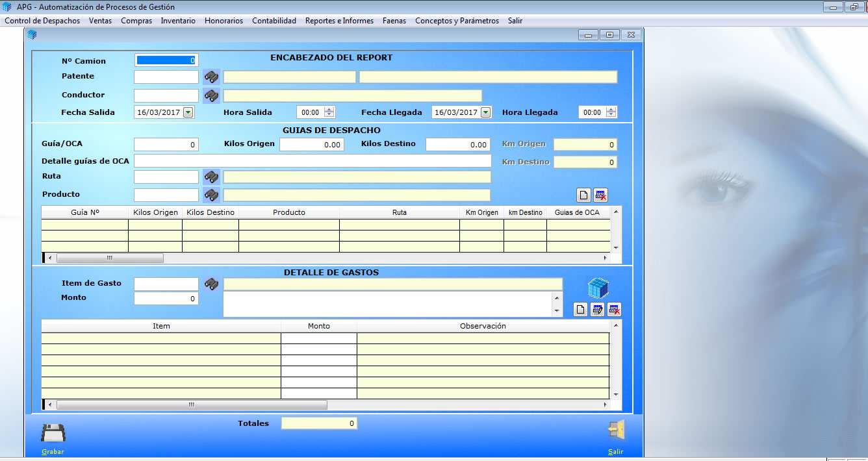The height and width of the screenshot is (461, 868).
Task: Click the edit entry icon in Detalle de Gastos
Action: pyautogui.click(x=597, y=310)
